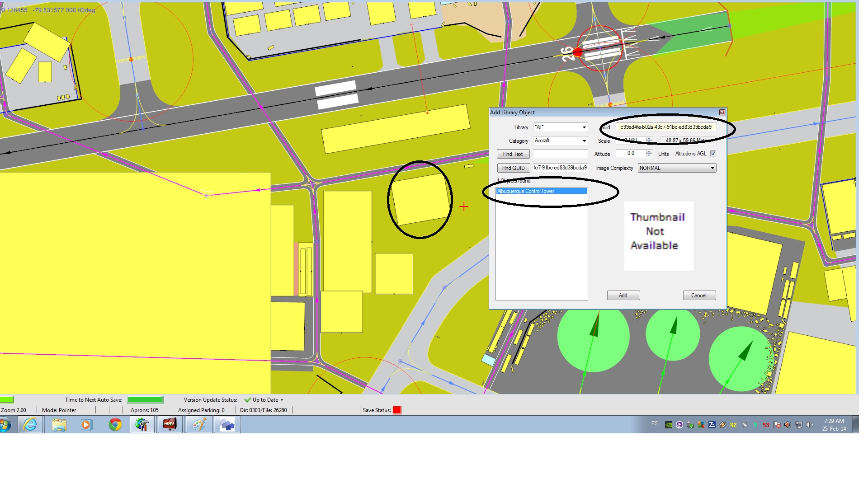
Task: Click the Find GUID button
Action: point(513,168)
